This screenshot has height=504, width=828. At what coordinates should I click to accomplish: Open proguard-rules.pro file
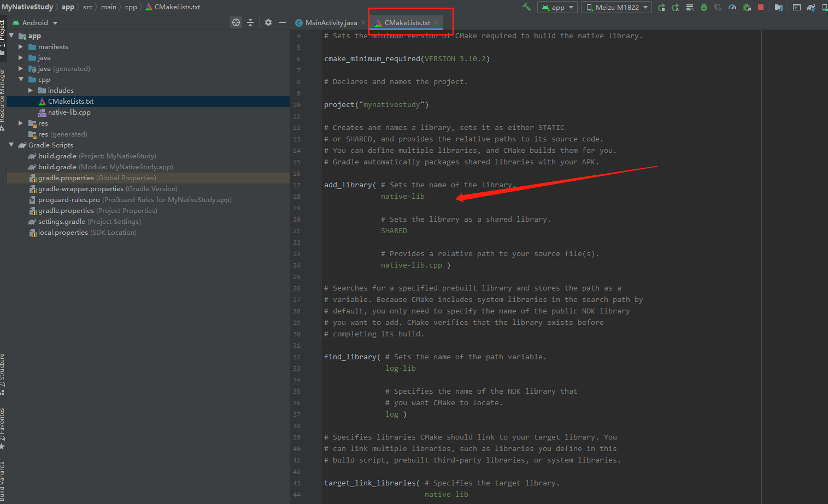[148, 199]
